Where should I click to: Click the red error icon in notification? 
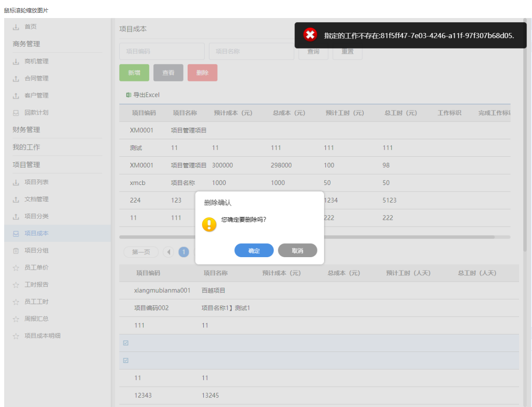pyautogui.click(x=310, y=35)
